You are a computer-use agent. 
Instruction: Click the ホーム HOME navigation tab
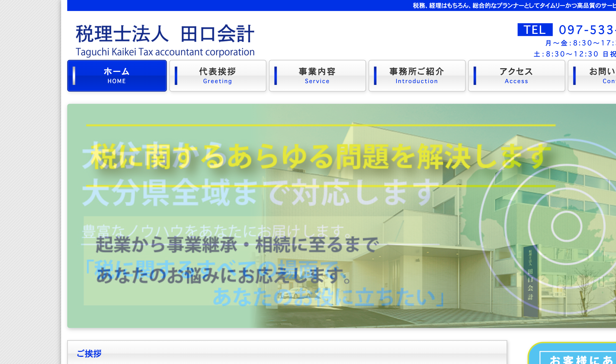(117, 76)
